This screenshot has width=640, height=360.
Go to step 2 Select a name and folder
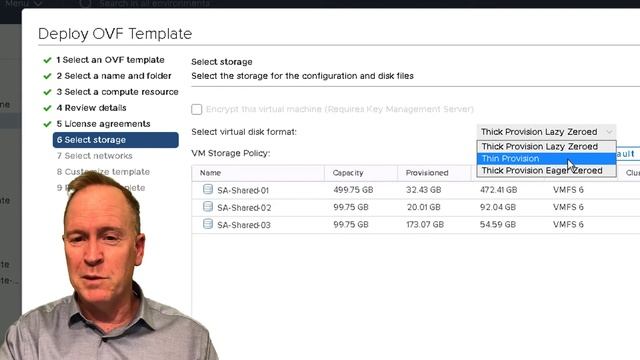coord(114,76)
